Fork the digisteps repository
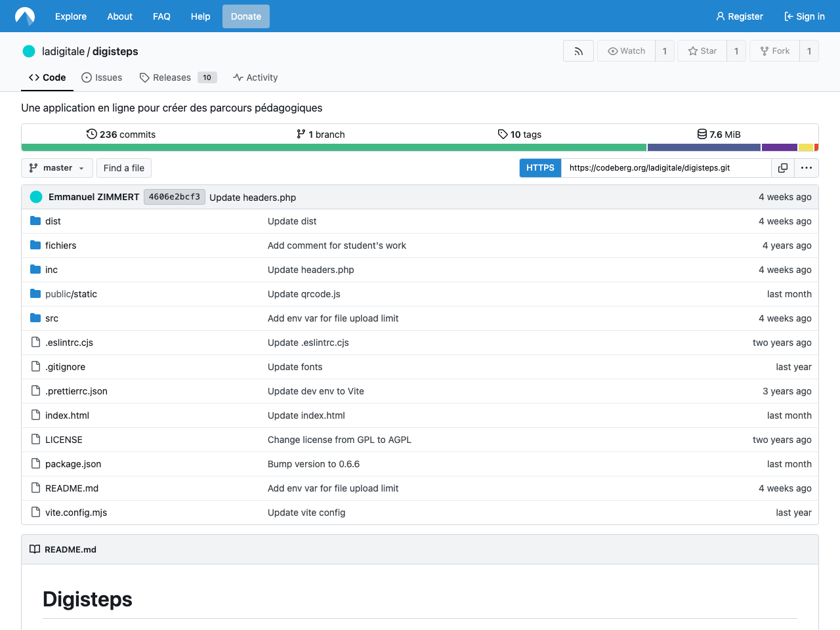840x630 pixels. pyautogui.click(x=774, y=51)
